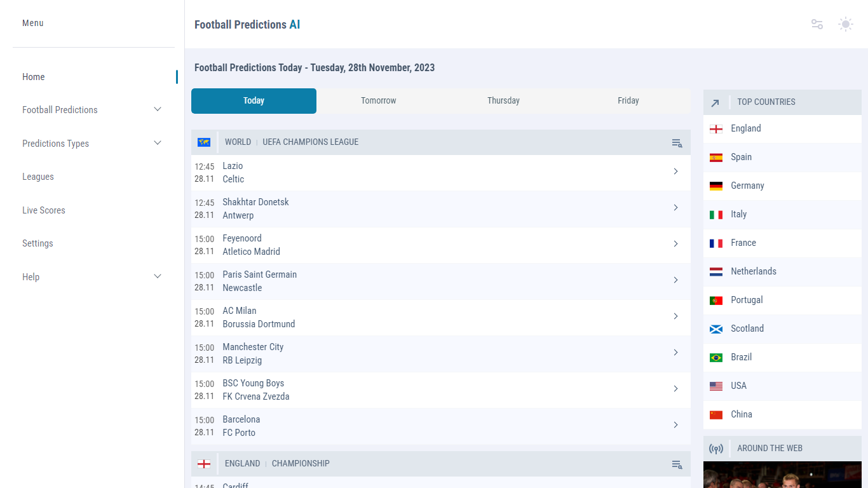Click the UEFA Champions League list-search icon
The height and width of the screenshot is (488, 868).
[677, 143]
